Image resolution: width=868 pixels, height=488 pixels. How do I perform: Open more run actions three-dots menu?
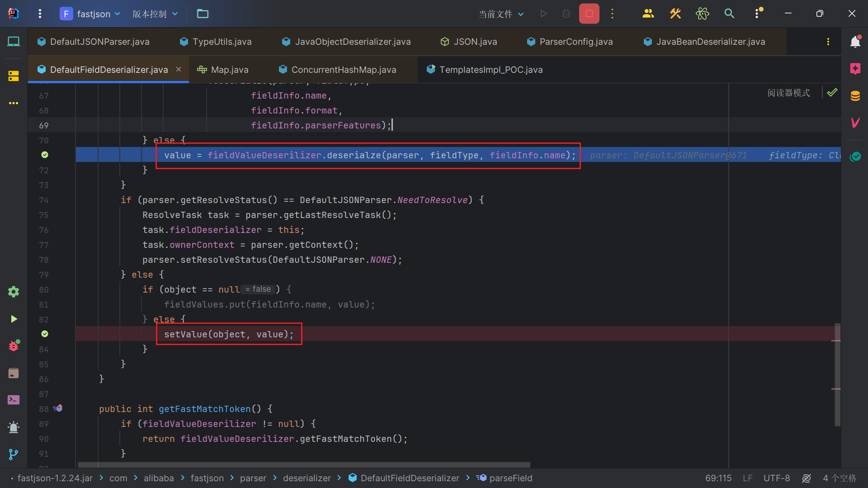click(613, 14)
